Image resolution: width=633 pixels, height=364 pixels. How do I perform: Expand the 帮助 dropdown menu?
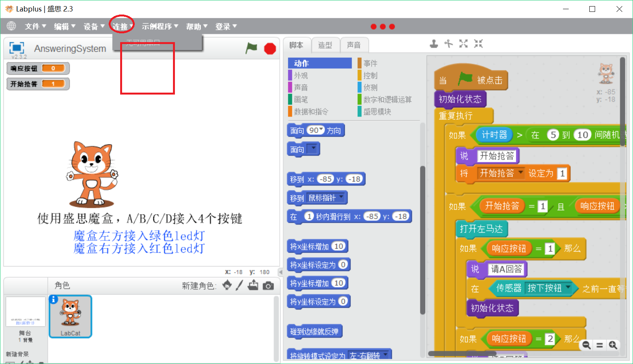tap(197, 26)
